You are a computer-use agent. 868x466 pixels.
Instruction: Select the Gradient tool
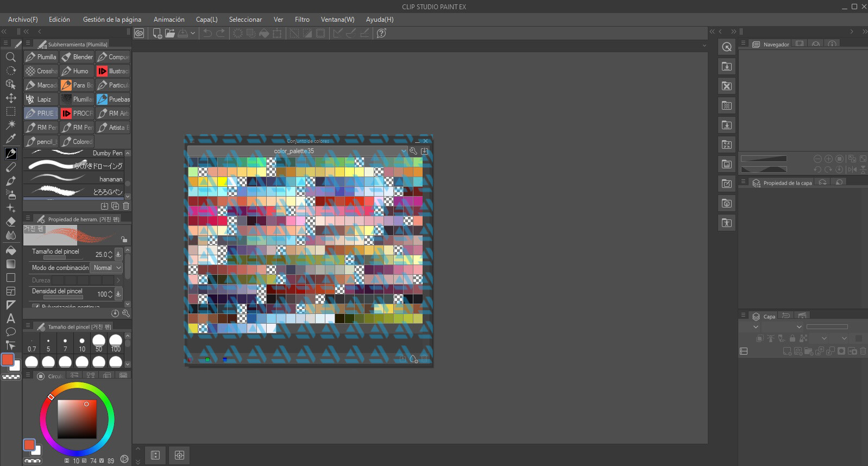(10, 264)
